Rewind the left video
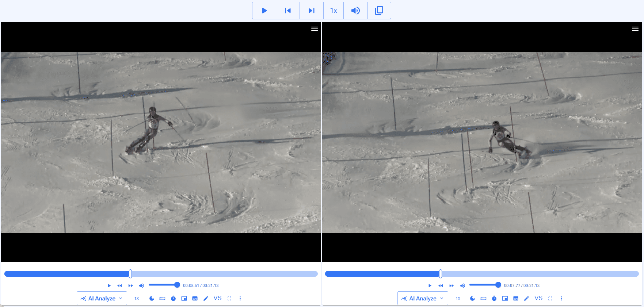Image resolution: width=644 pixels, height=307 pixels. 119,285
